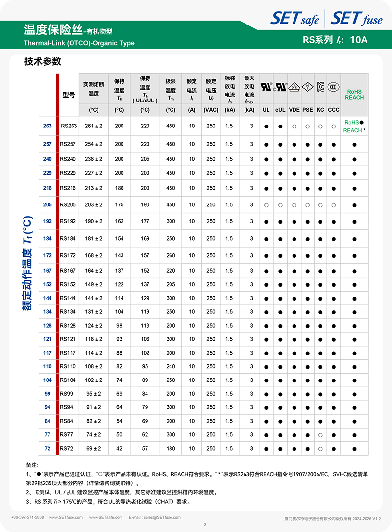Click the "69 ± 2" fusing temperature cell

pyautogui.click(x=94, y=449)
